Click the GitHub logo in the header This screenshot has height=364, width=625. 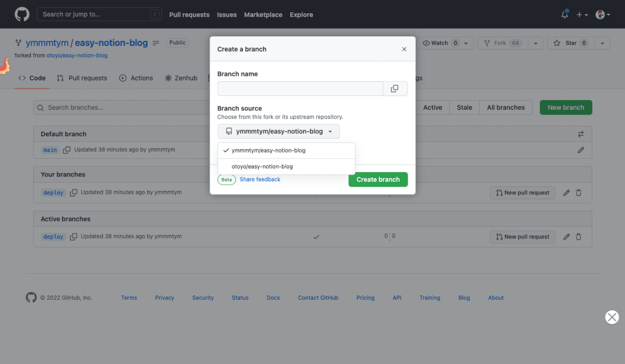point(21,14)
